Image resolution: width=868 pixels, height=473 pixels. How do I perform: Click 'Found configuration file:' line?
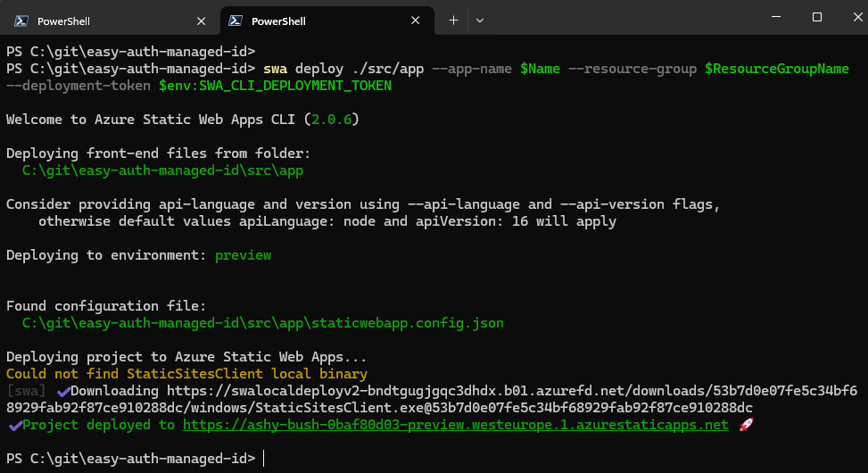click(x=106, y=306)
